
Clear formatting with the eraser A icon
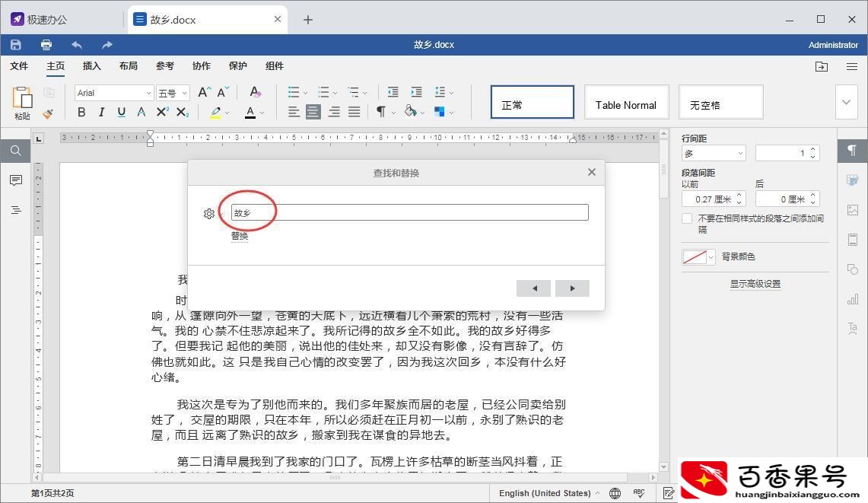[x=255, y=93]
